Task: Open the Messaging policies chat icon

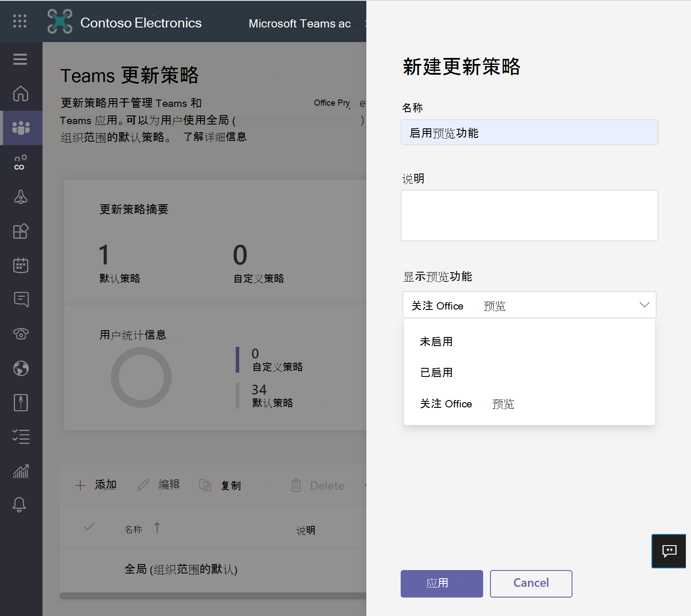Action: pos(21,299)
